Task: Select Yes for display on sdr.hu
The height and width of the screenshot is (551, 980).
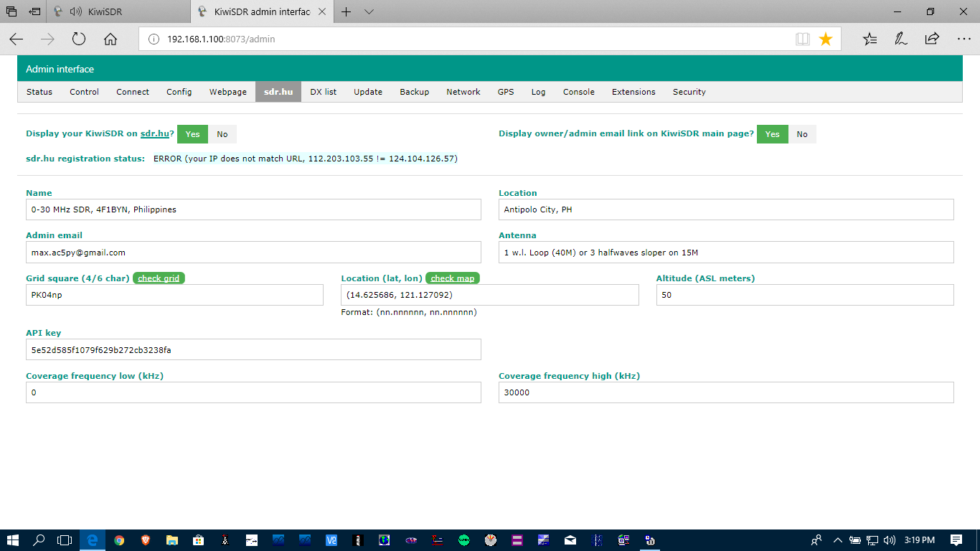Action: coord(193,134)
